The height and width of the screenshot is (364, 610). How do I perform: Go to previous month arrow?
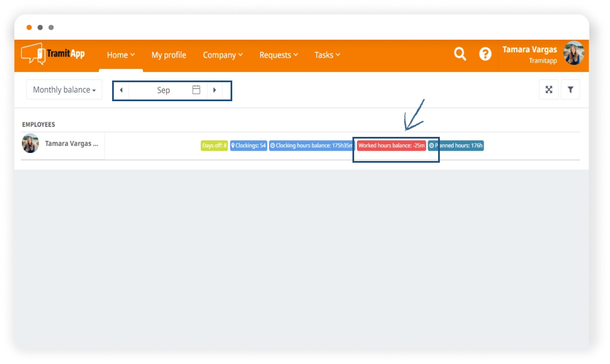(x=121, y=90)
